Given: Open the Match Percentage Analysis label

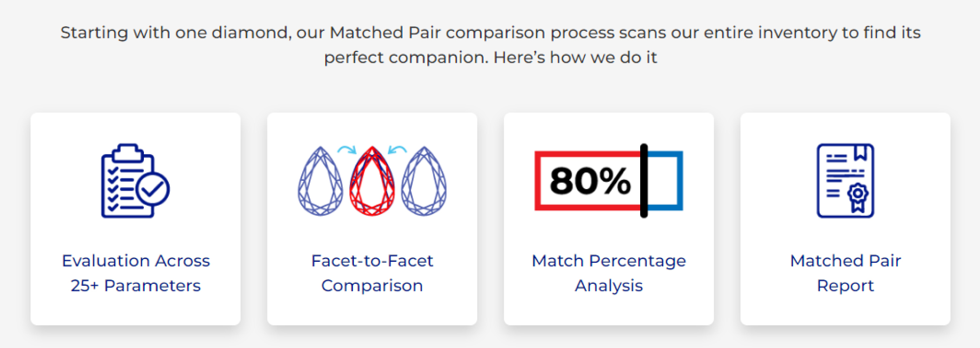Looking at the screenshot, I should coord(609,273).
